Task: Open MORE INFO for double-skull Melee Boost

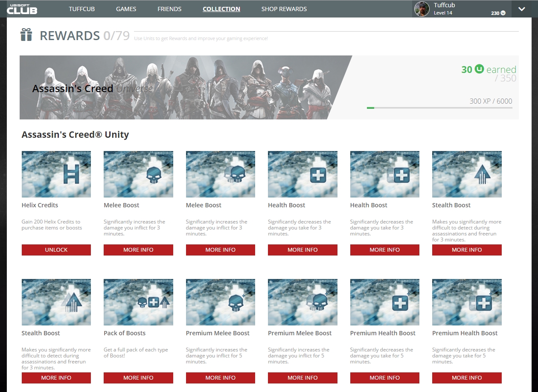Action: pos(221,250)
